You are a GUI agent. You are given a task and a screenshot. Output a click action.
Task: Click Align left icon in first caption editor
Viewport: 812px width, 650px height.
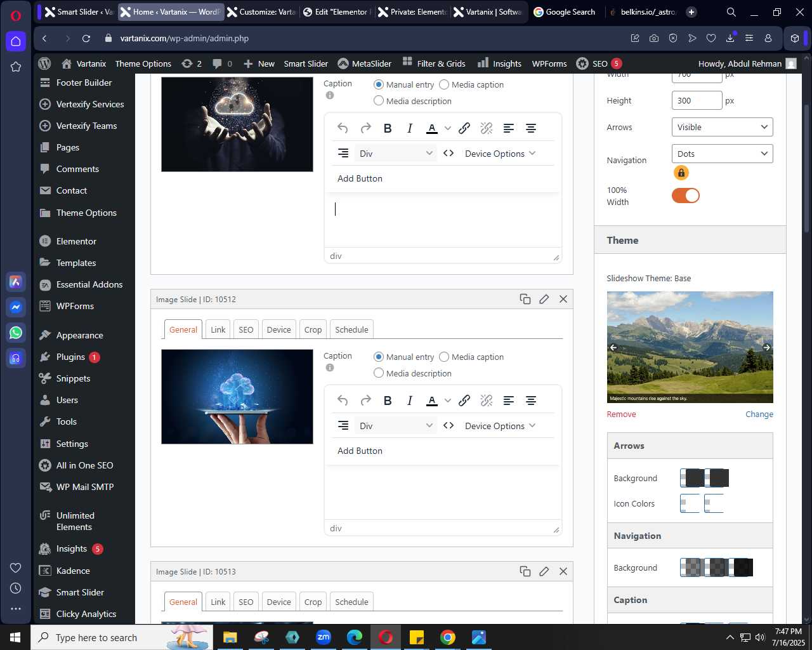click(509, 128)
